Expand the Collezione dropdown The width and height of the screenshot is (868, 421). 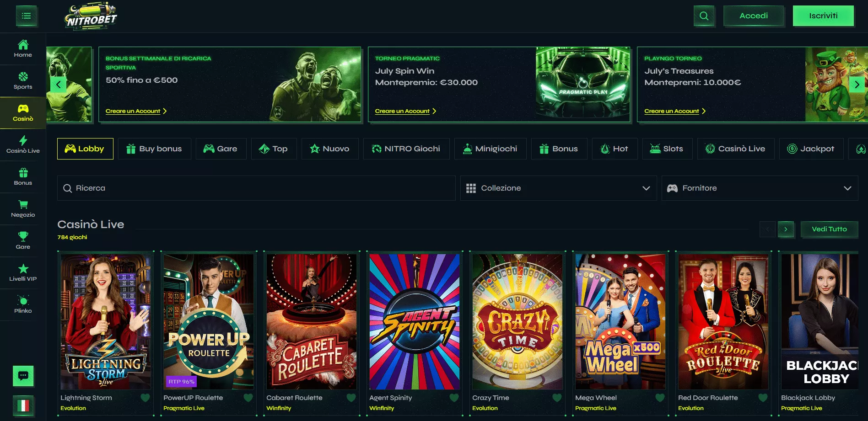point(558,188)
